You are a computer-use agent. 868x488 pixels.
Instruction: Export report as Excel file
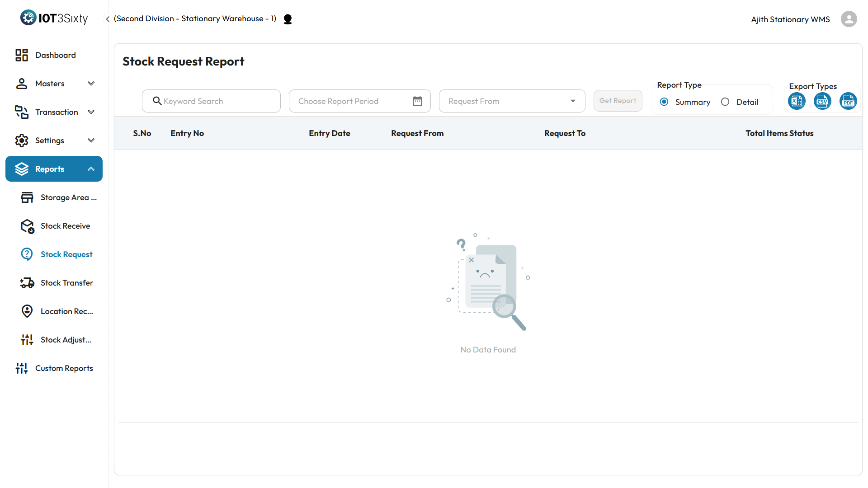[797, 101]
